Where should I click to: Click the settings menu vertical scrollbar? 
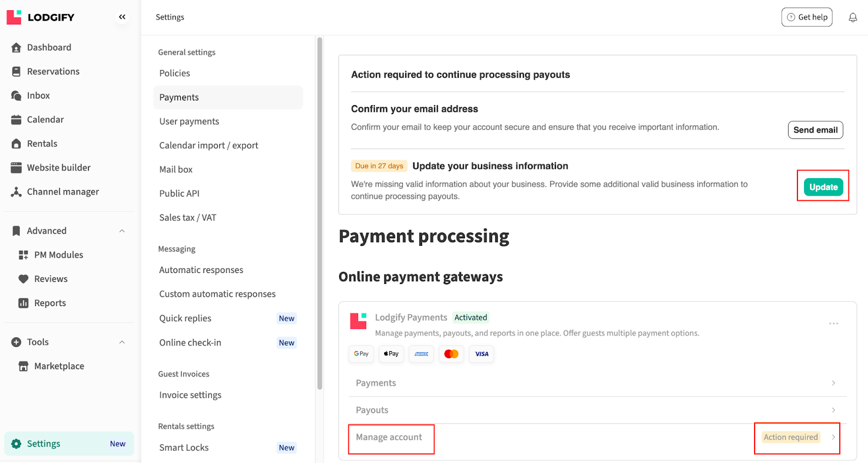(x=320, y=212)
